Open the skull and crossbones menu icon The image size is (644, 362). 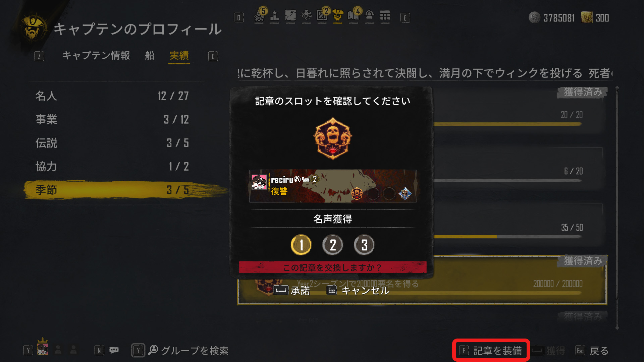[x=259, y=16]
